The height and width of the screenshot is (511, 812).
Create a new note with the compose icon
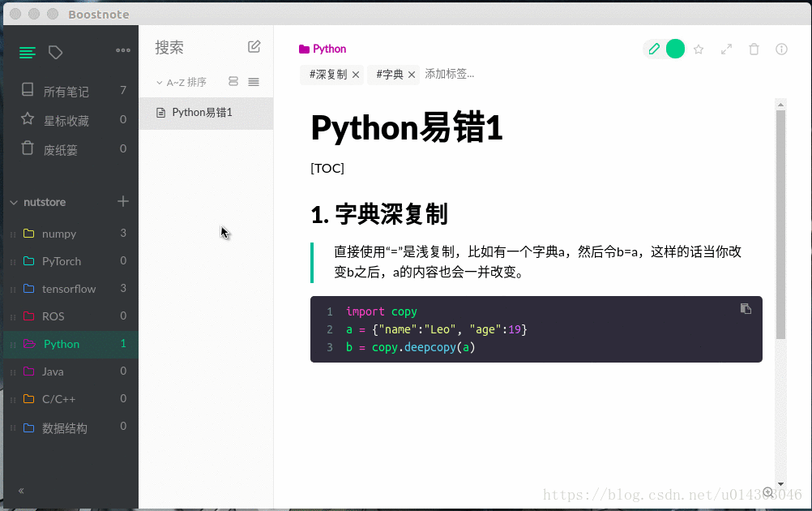254,47
